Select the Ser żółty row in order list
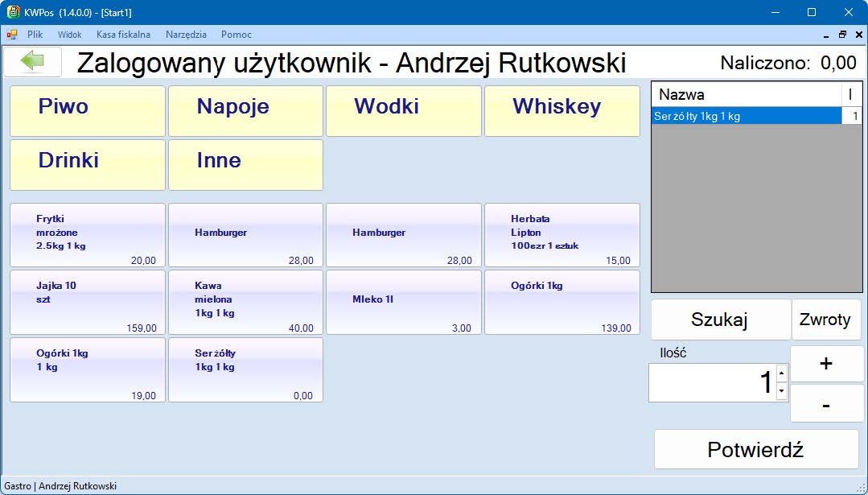Viewport: 868px width, 495px height. (x=744, y=117)
